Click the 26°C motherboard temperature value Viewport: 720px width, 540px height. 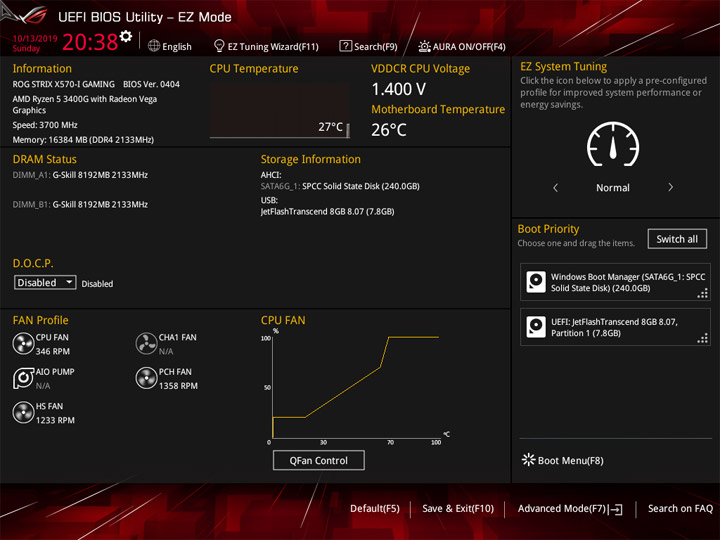[x=389, y=130]
